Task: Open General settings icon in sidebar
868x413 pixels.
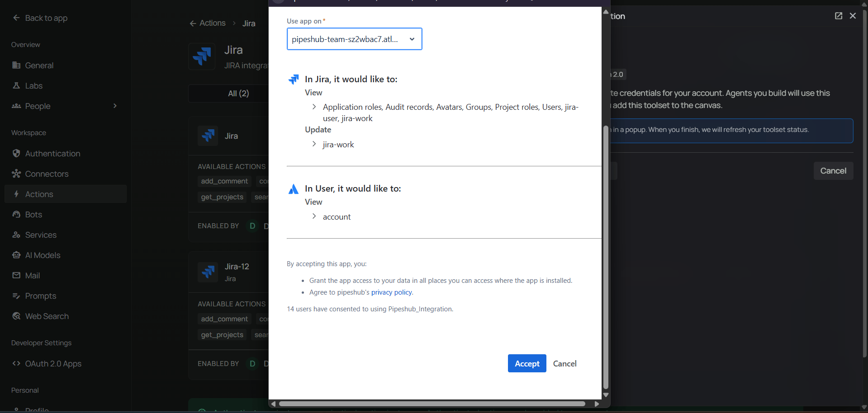Action: 16,65
